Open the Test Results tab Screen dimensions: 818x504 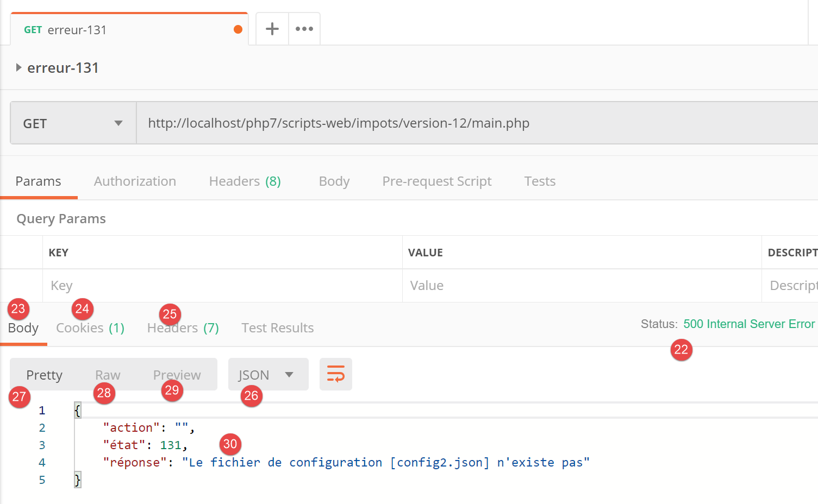277,328
